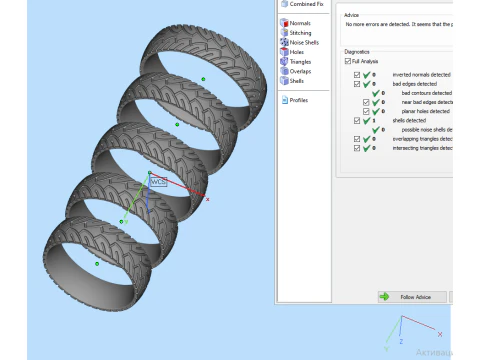Toggle inverted normals detected checkbox
Image resolution: width=480 pixels, height=360 pixels.
click(357, 75)
